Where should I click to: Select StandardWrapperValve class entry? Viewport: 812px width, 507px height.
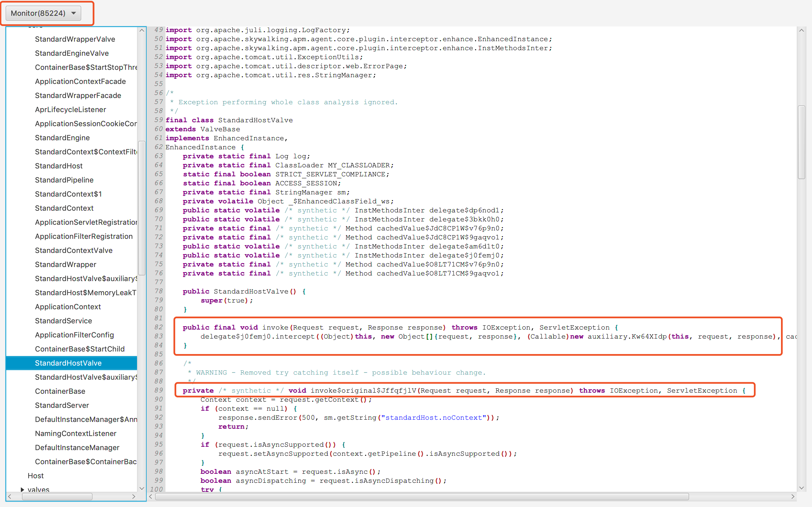tap(75, 39)
